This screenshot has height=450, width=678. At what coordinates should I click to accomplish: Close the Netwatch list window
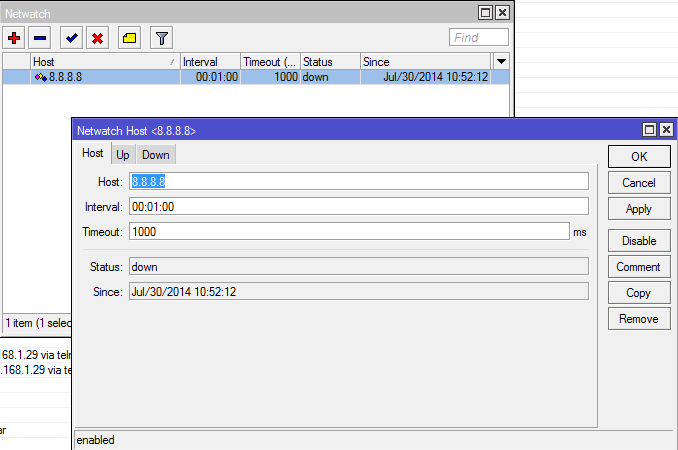coord(502,13)
